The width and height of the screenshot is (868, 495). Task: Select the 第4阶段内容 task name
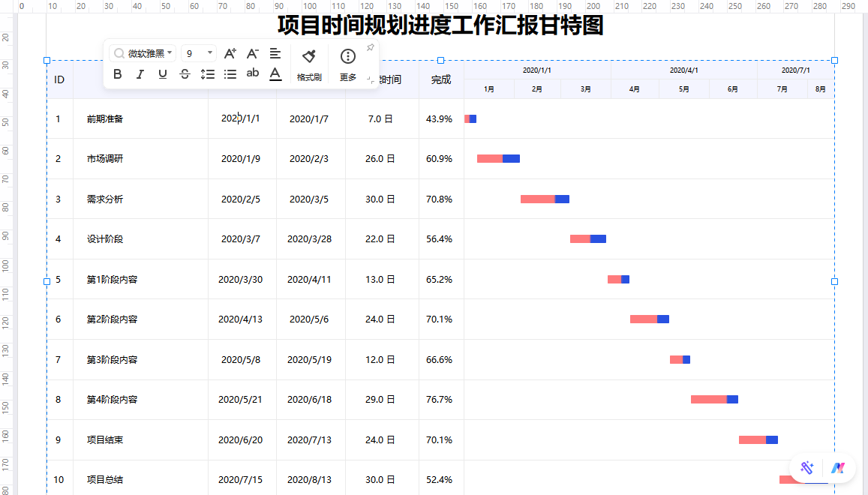[112, 400]
